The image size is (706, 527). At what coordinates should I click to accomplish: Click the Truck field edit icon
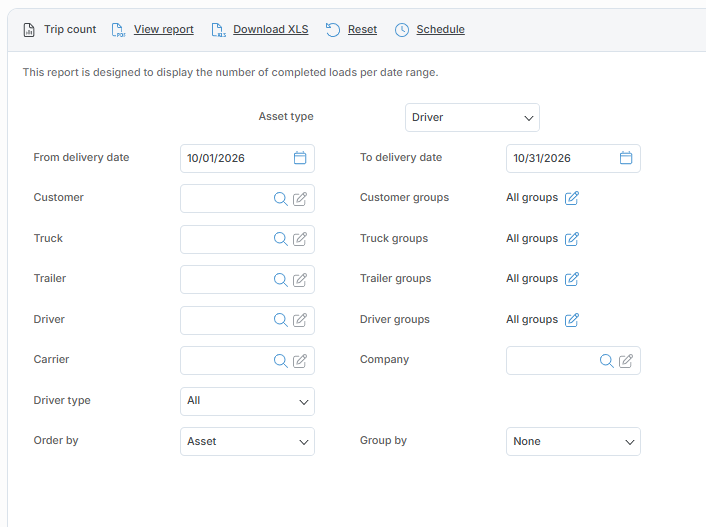(x=300, y=239)
